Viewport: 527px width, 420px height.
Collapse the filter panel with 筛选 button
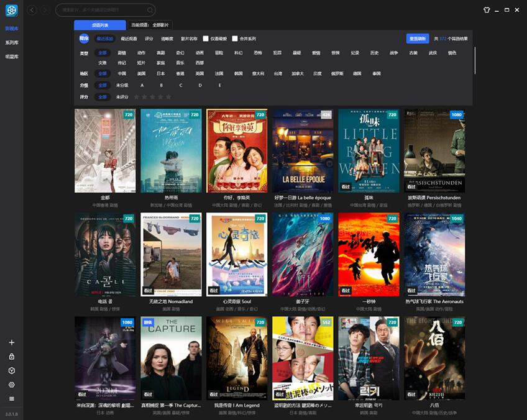pos(84,39)
